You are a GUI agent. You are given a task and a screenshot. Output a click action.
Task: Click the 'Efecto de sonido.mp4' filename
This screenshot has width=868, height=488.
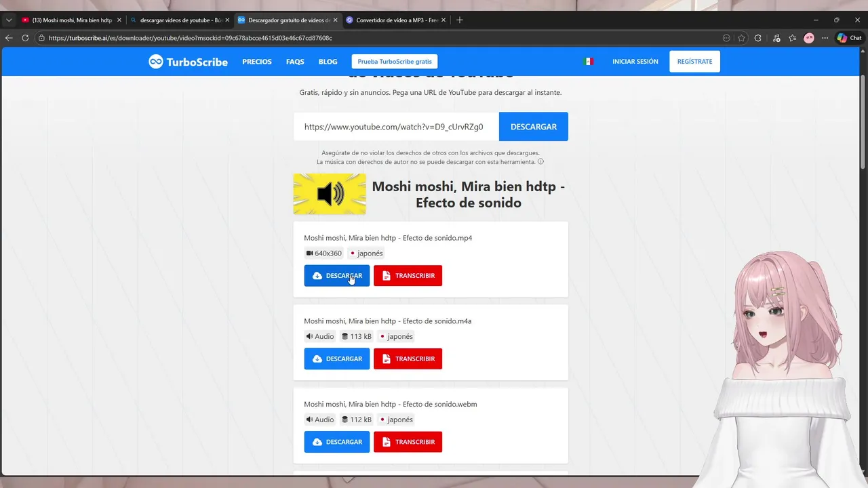pyautogui.click(x=388, y=238)
